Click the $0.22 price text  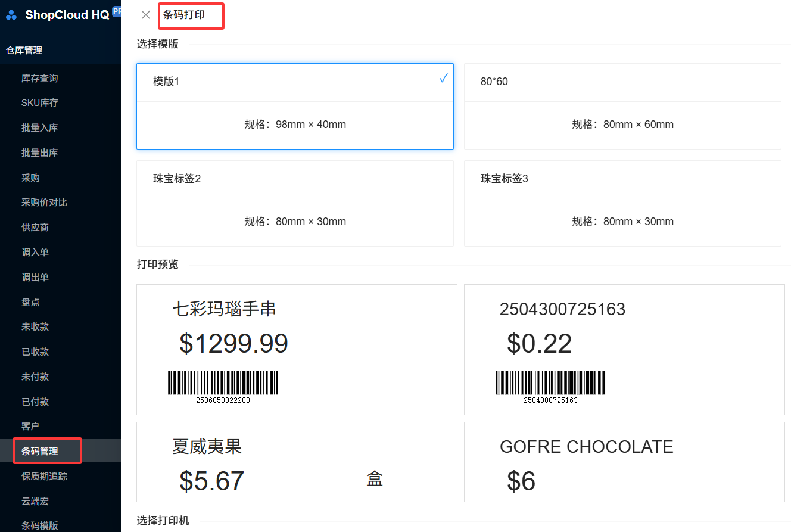[x=539, y=344]
